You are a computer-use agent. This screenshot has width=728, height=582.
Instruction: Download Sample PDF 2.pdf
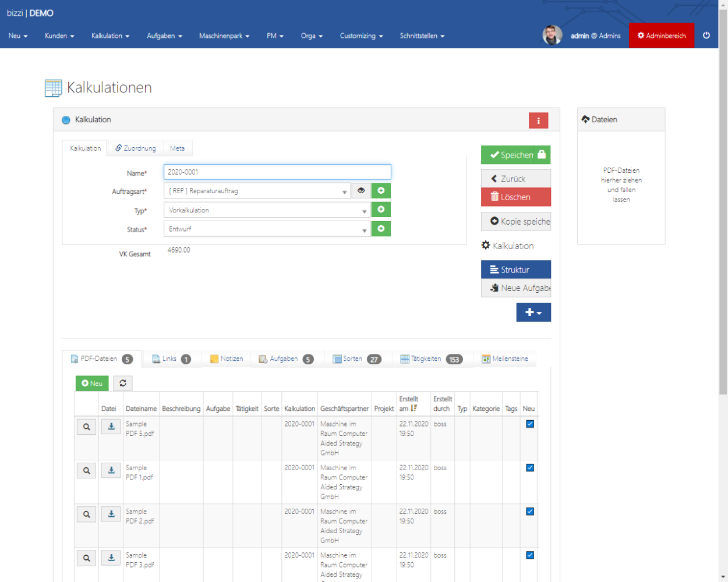click(x=111, y=514)
